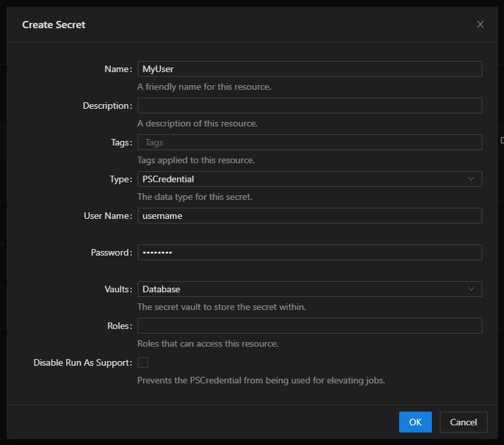Screen dimensions: 504x445
Task: Focus the Tags selection box
Action: pyautogui.click(x=309, y=142)
